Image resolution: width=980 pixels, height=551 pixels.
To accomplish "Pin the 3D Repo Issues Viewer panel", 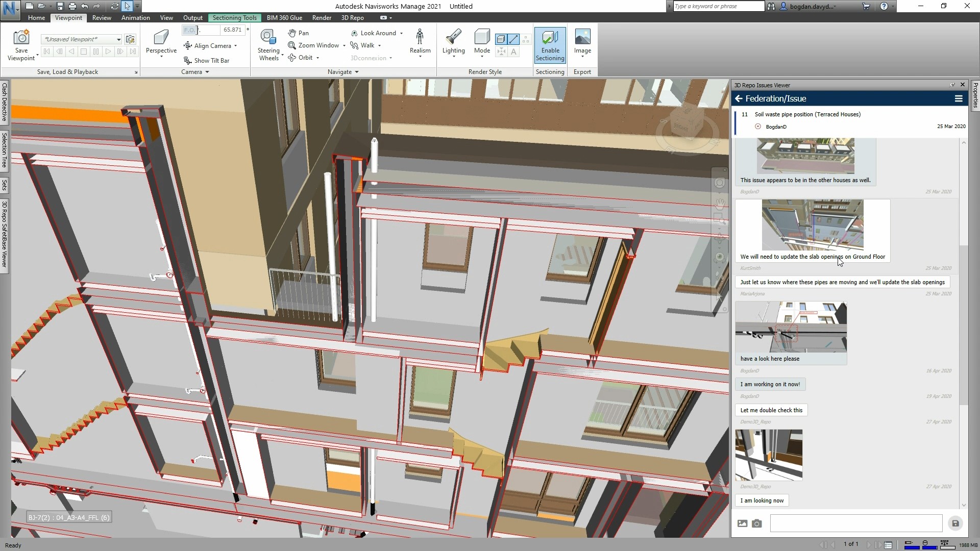I will point(952,85).
